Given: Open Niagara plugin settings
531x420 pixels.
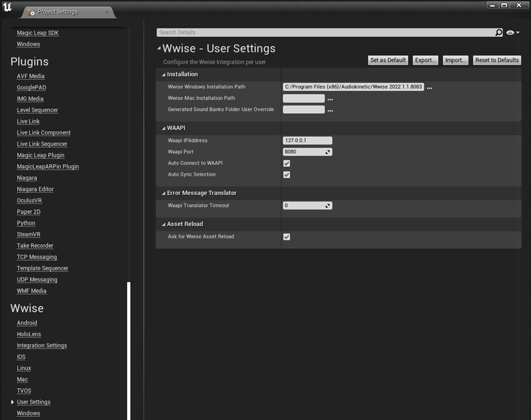Looking at the screenshot, I should [x=27, y=178].
